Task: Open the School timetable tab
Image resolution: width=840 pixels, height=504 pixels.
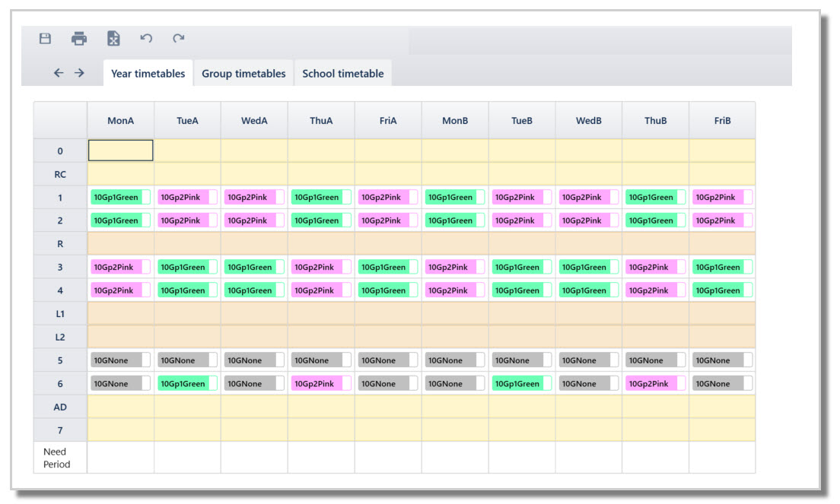Action: (x=343, y=73)
